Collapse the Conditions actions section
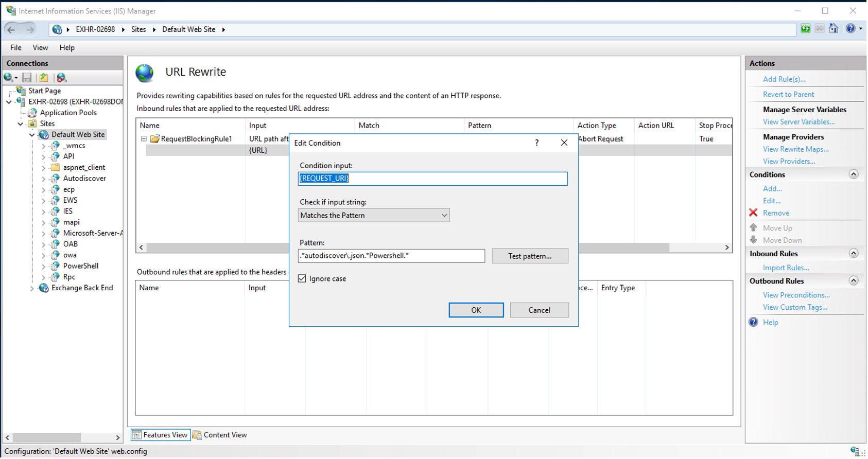 [854, 174]
